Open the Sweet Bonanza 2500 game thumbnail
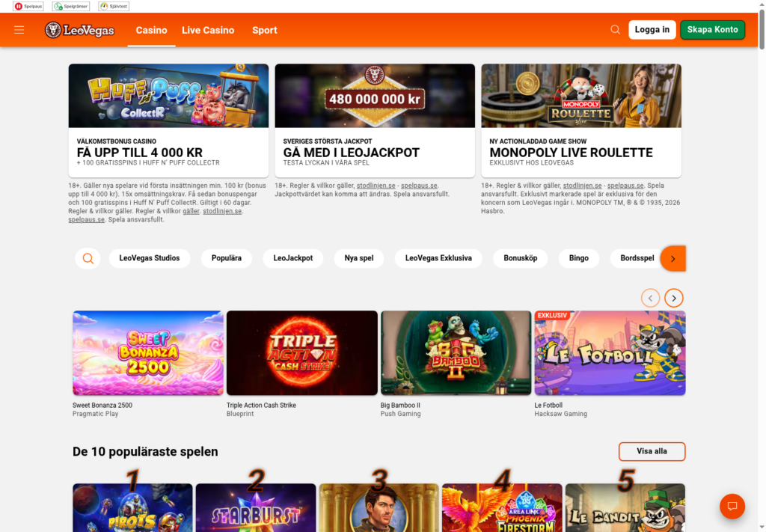 point(148,353)
